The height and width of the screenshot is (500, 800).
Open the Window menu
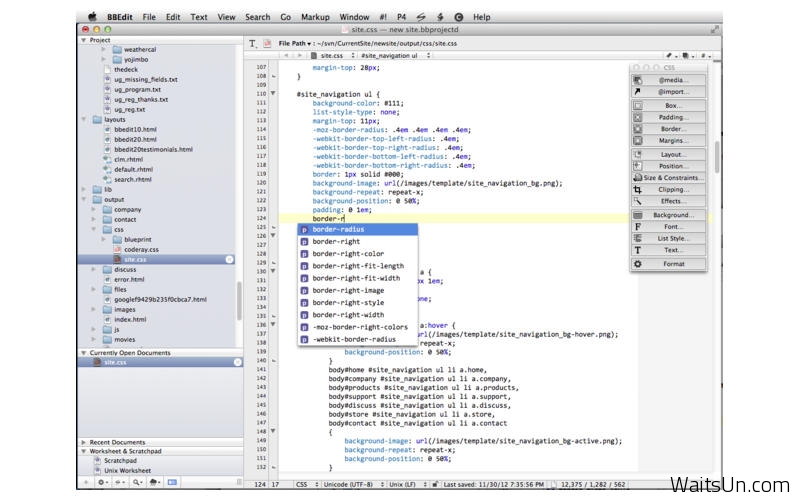click(x=354, y=17)
